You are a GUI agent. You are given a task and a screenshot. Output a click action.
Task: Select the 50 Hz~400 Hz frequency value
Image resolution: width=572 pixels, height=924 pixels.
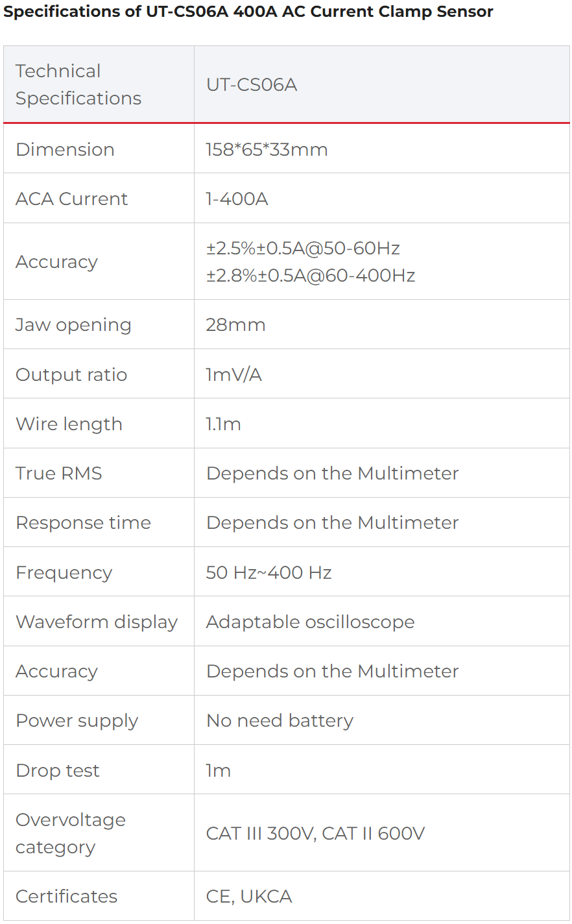pyautogui.click(x=268, y=572)
